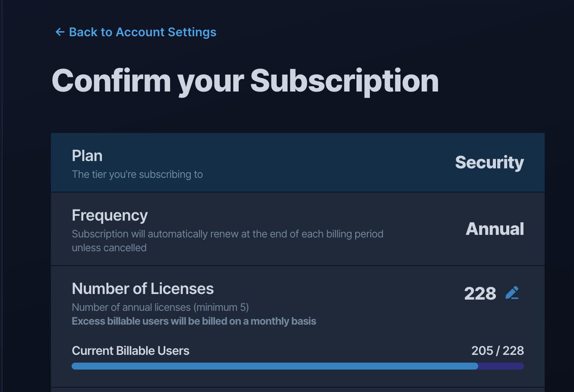
Task: Click the Frequency section row background
Action: click(298, 229)
